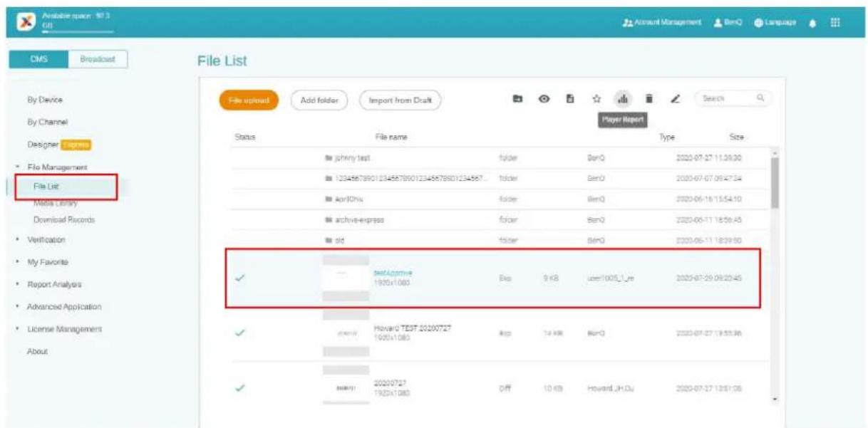Open About in the sidebar

pos(37,351)
